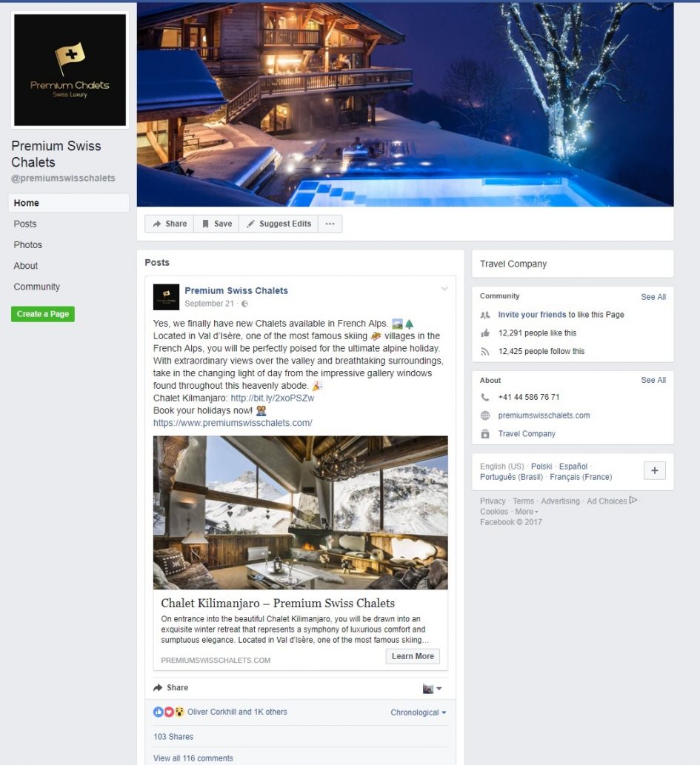The image size is (700, 765).
Task: Click the green Create a Page button
Action: (43, 314)
